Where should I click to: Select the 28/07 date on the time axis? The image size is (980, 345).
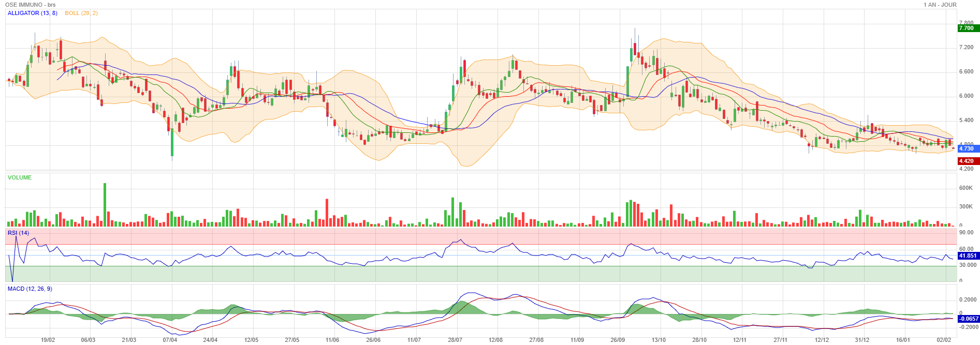(455, 340)
